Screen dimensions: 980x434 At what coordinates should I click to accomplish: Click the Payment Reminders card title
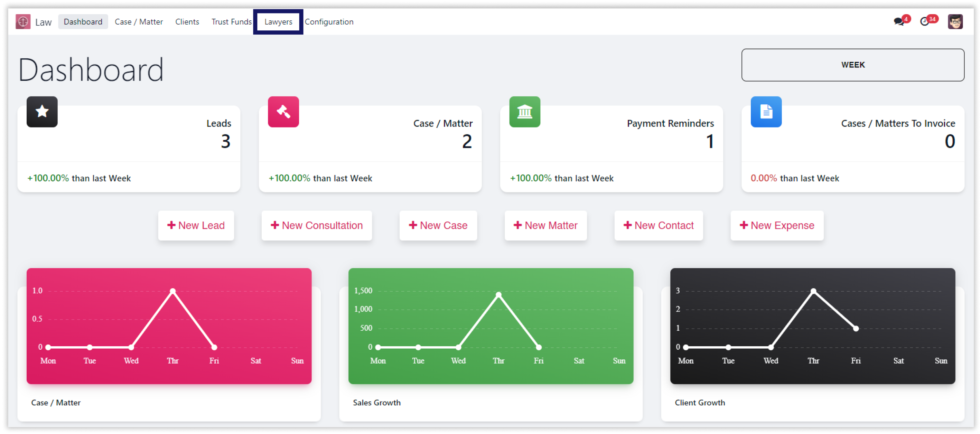670,123
